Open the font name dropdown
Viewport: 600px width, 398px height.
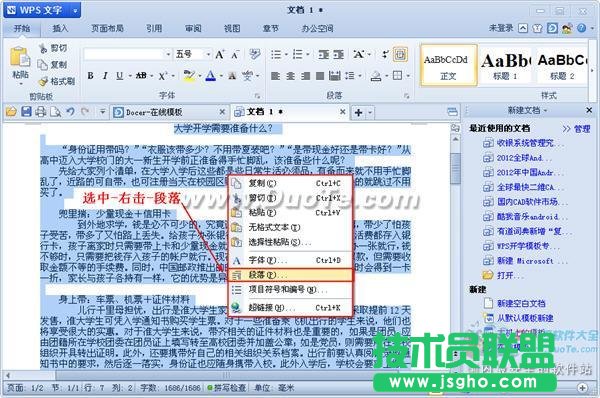click(168, 54)
